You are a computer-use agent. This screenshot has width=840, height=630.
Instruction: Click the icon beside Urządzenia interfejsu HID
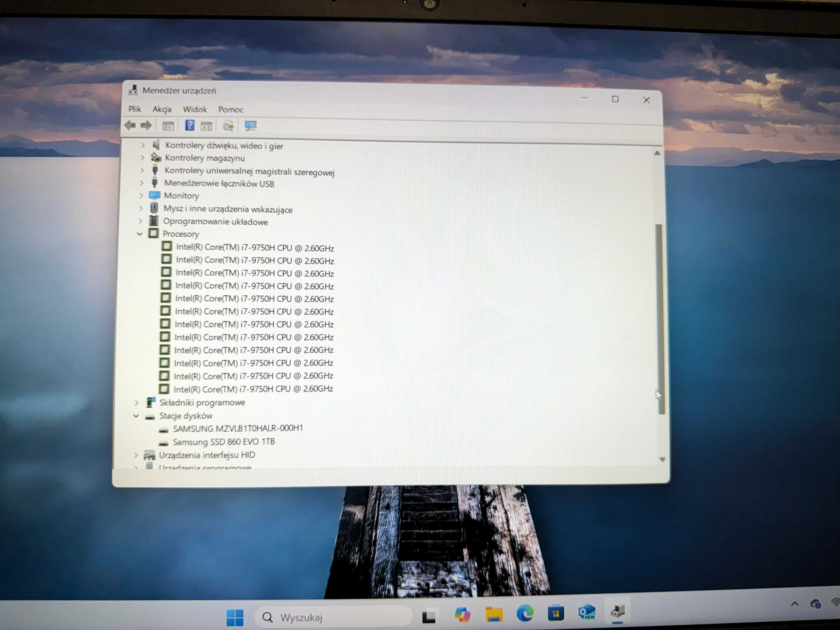[x=150, y=455]
